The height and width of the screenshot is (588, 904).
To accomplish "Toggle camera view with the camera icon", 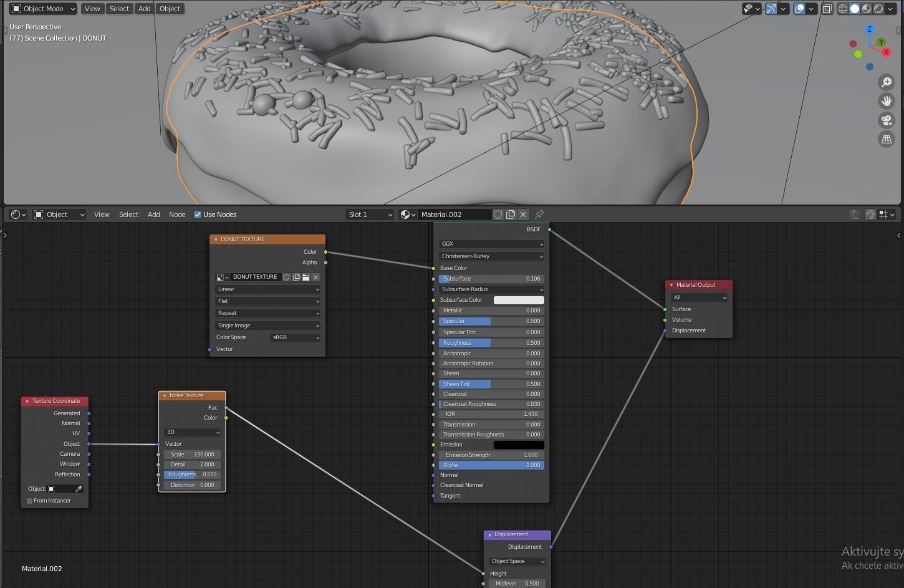I will pyautogui.click(x=887, y=120).
